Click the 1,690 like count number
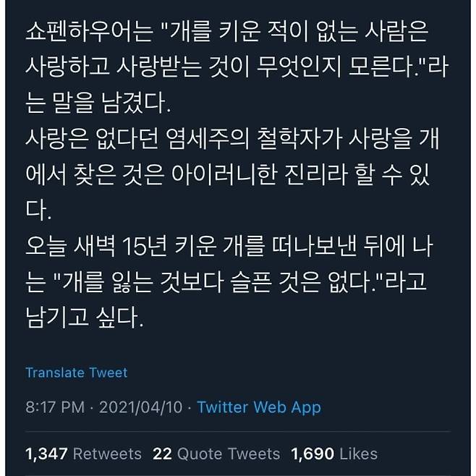This screenshot has width=476, height=476. (313, 454)
